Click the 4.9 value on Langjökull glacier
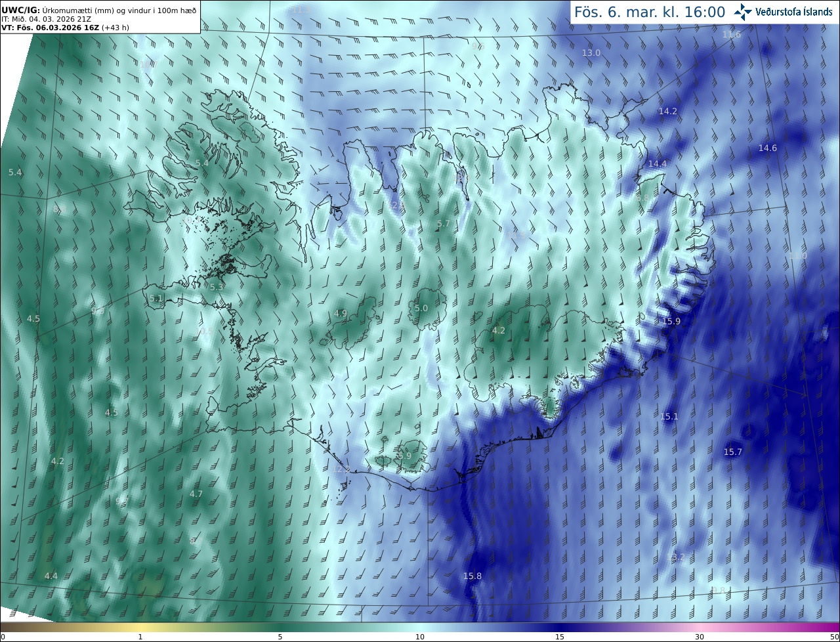Viewport: 840px width, 642px height. 341,314
